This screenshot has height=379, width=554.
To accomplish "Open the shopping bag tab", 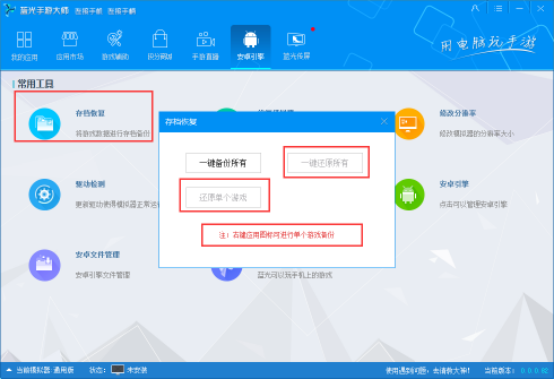I will [160, 46].
